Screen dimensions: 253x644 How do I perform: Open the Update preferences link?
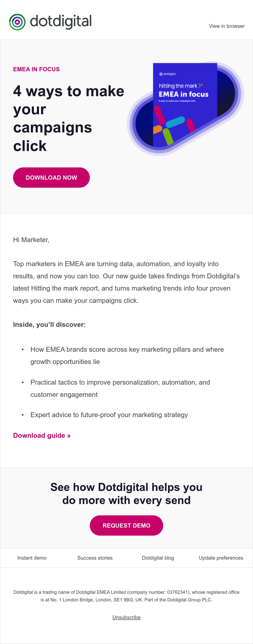point(221,558)
